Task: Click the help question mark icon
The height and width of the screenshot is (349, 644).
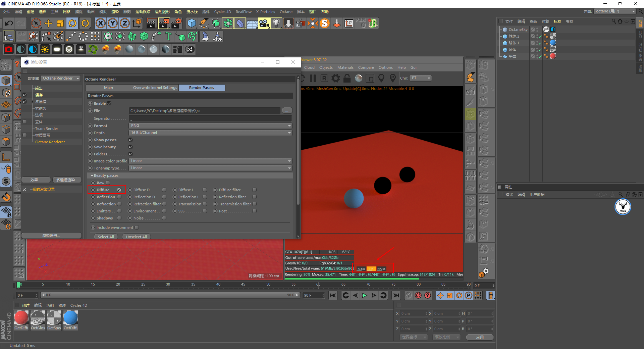Action: tap(428, 295)
